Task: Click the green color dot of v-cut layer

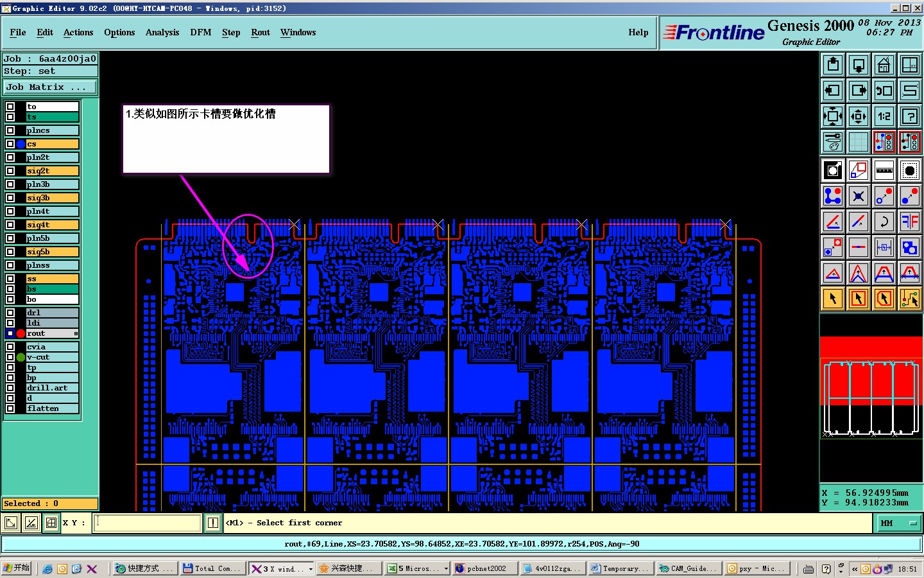Action: coord(21,357)
